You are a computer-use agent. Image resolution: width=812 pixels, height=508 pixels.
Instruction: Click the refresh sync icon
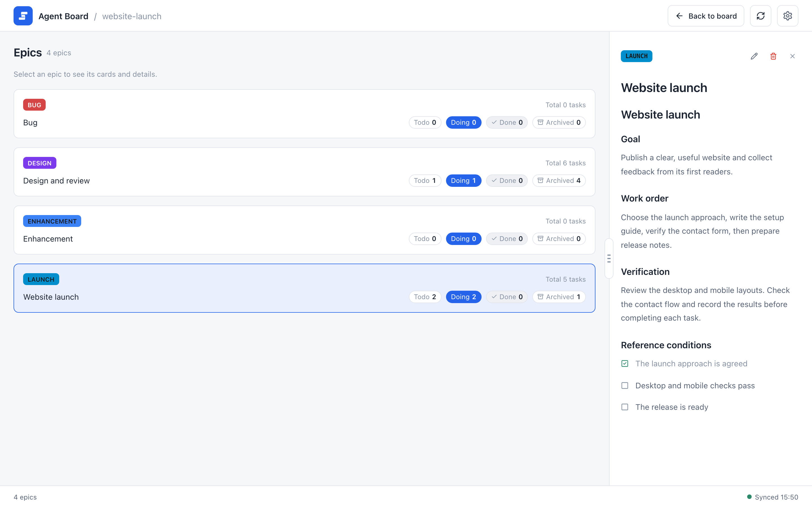click(x=760, y=16)
